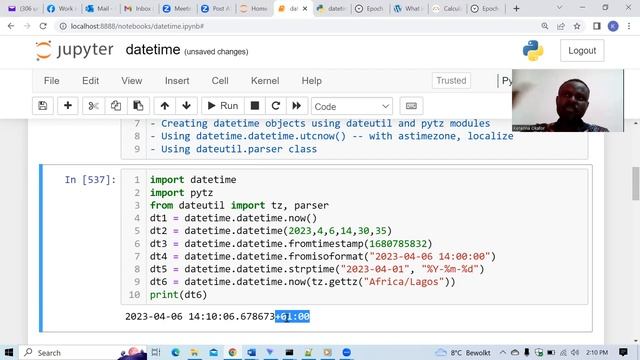Reload the browser page
640x360 pixels.
(x=43, y=26)
